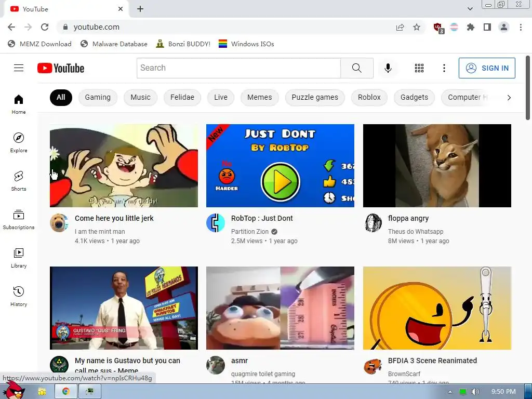The image size is (532, 399).
Task: Open Chrome from the taskbar
Action: point(66,392)
